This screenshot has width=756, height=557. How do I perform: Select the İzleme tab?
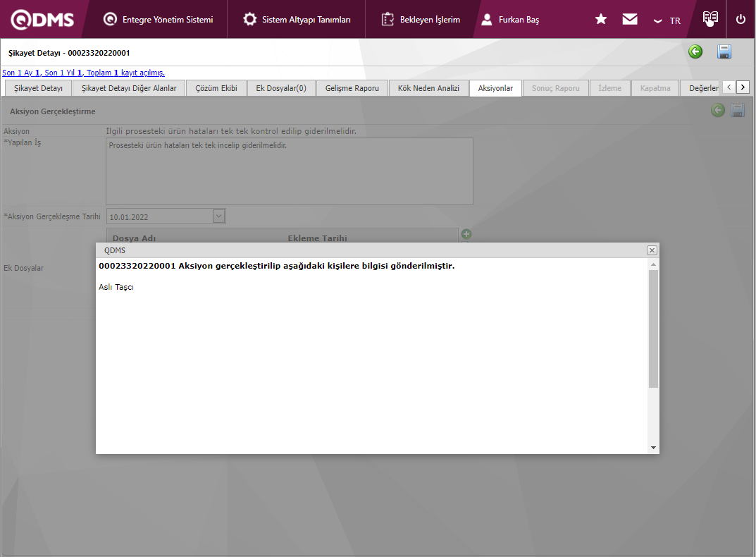[610, 88]
